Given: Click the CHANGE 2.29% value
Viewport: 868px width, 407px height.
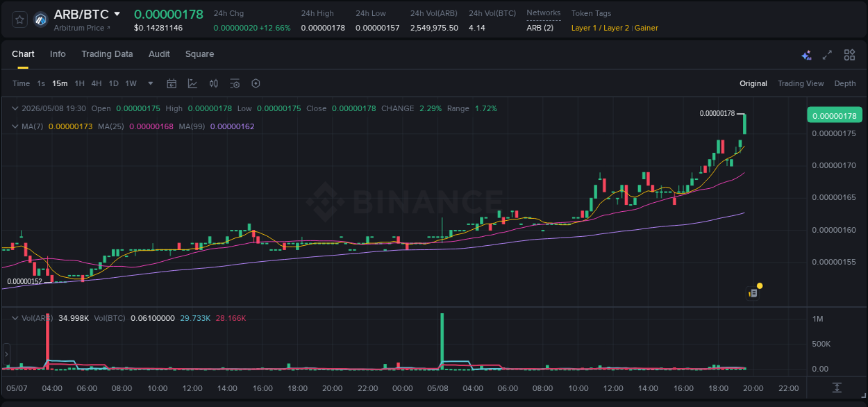Looking at the screenshot, I should [431, 108].
